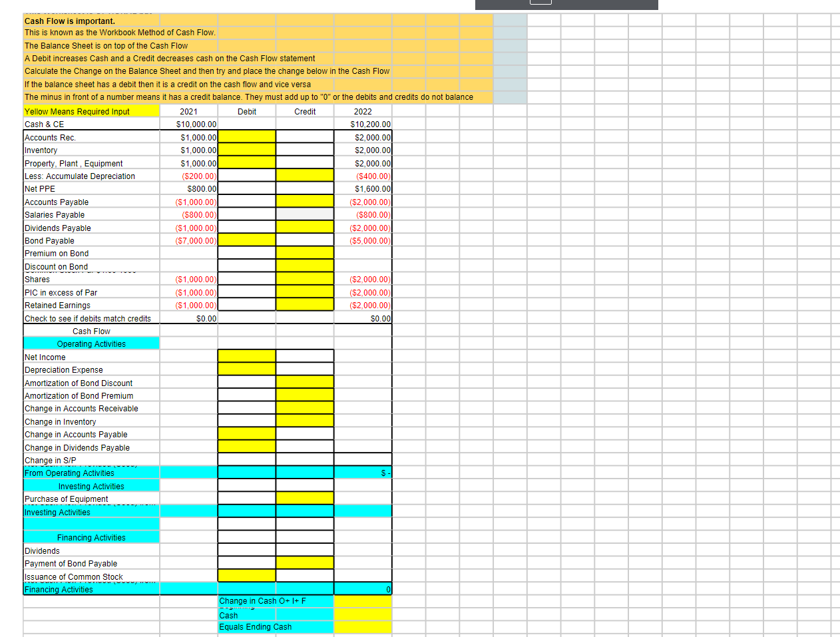This screenshot has height=637, width=840.
Task: Select the yellow Change in Cash result cell
Action: 363,600
